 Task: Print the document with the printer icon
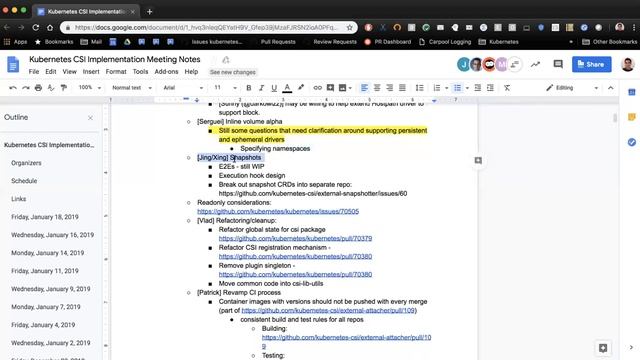point(38,88)
